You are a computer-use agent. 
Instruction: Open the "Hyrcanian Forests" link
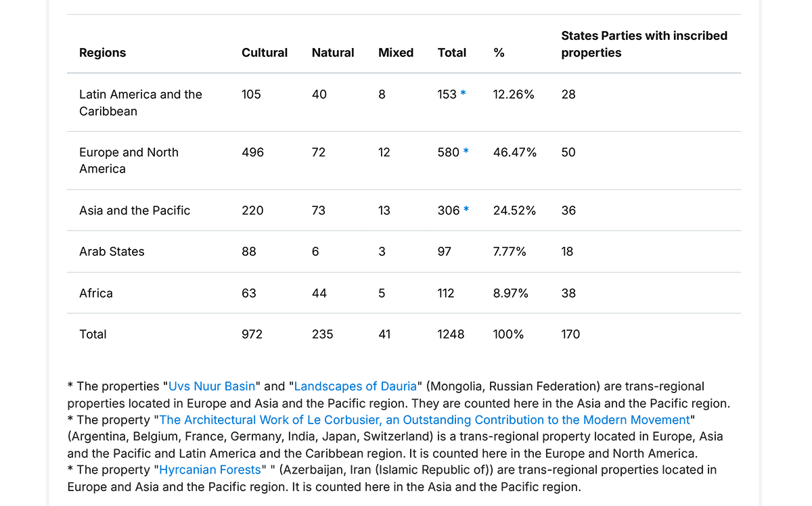(x=210, y=470)
